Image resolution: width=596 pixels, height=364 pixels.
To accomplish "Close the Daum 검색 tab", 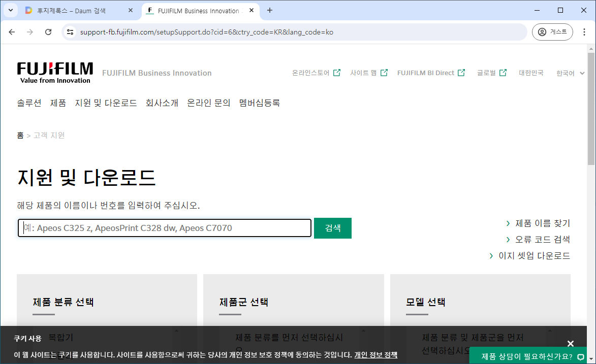I will tap(131, 10).
